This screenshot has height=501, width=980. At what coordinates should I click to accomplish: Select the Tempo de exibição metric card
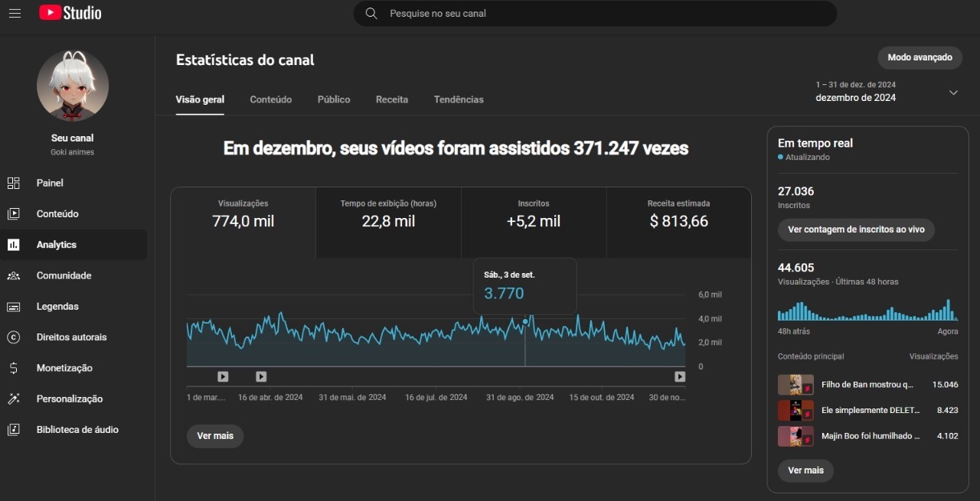(x=388, y=222)
